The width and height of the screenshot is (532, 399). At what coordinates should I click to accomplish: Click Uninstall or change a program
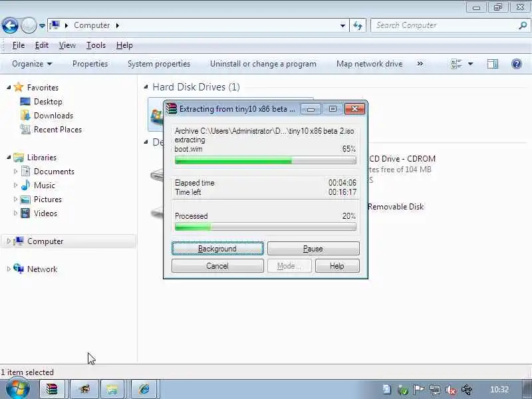tap(263, 64)
